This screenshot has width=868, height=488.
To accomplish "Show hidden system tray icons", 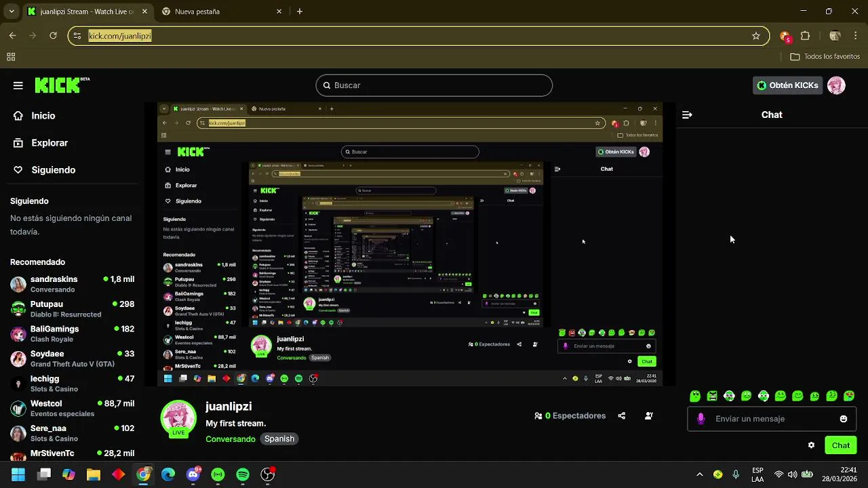I will tap(700, 474).
